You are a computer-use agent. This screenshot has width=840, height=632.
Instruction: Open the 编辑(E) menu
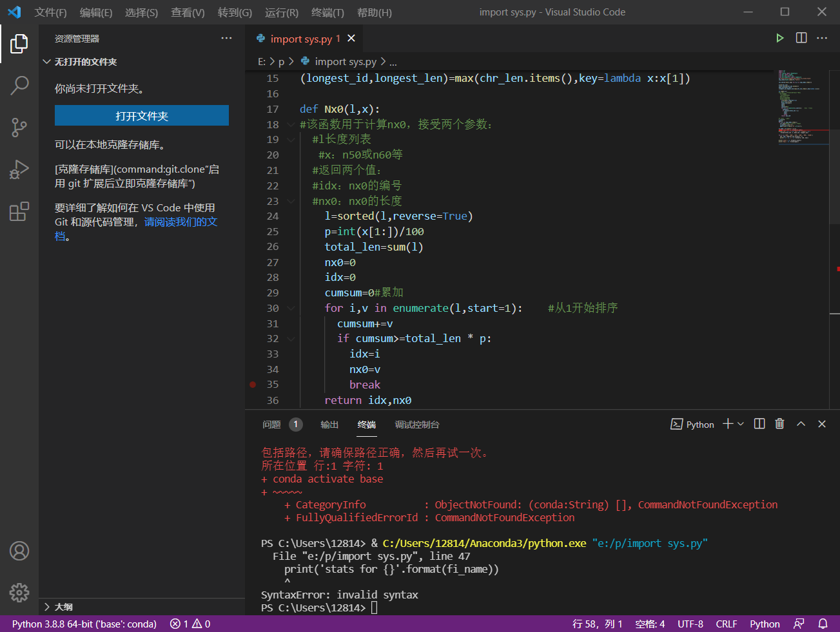[96, 12]
